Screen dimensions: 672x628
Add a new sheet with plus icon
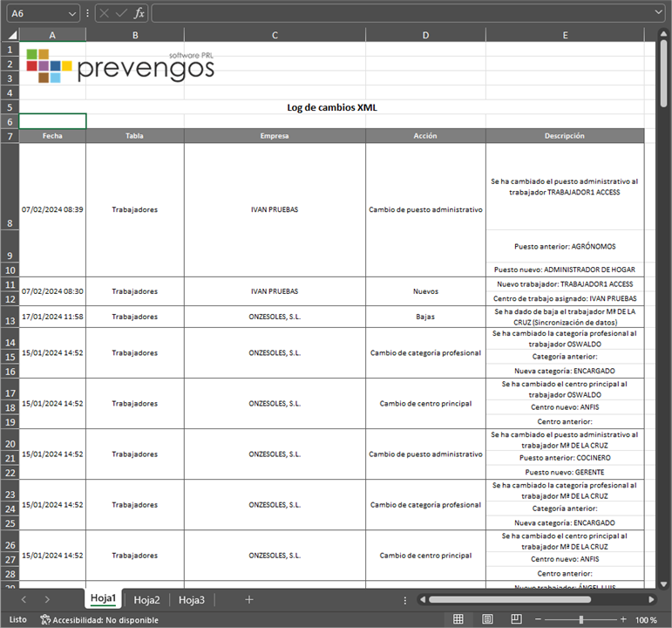pos(249,599)
